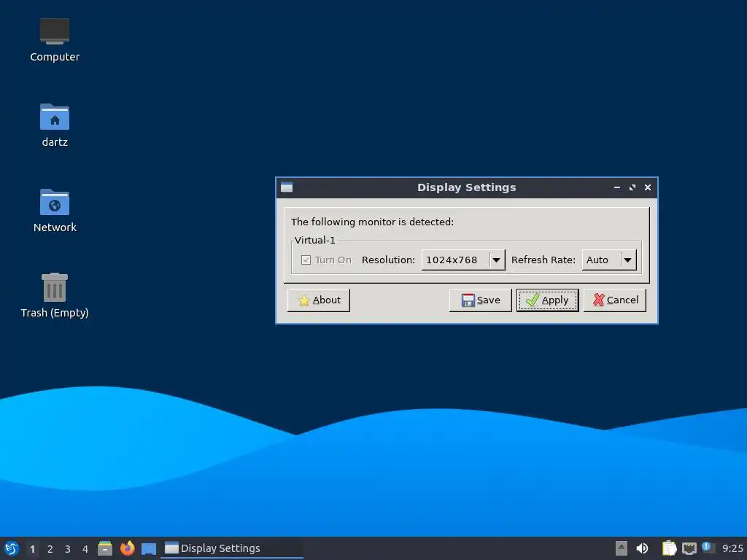Launch Firefox from the taskbar
This screenshot has height=560, width=747.
pyautogui.click(x=127, y=548)
